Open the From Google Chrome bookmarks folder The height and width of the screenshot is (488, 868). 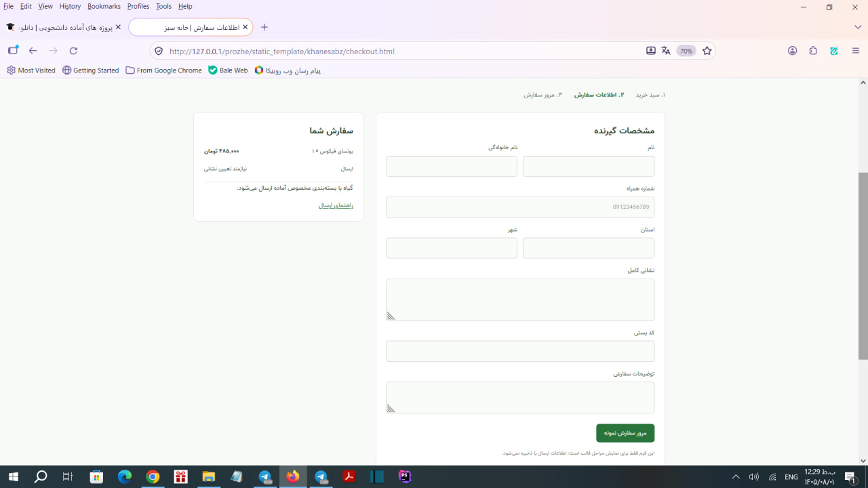(163, 70)
